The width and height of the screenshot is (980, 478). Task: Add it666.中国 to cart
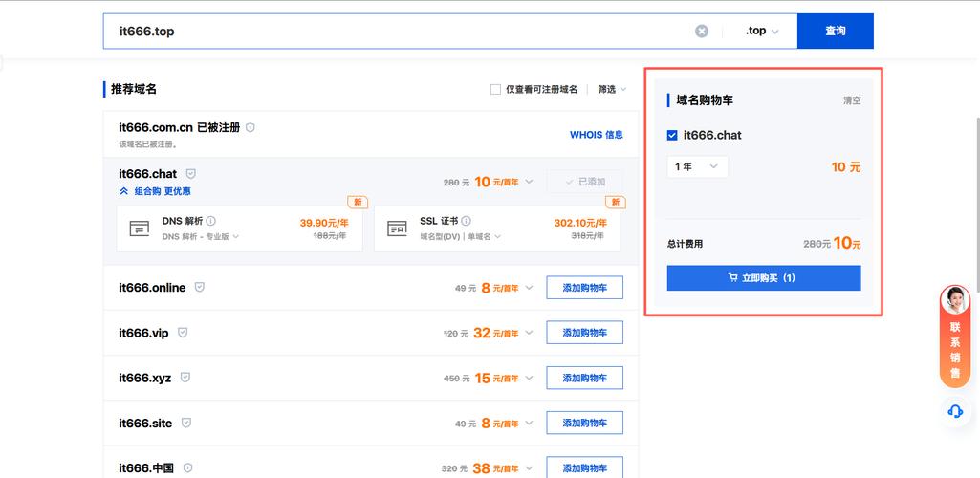click(x=584, y=467)
